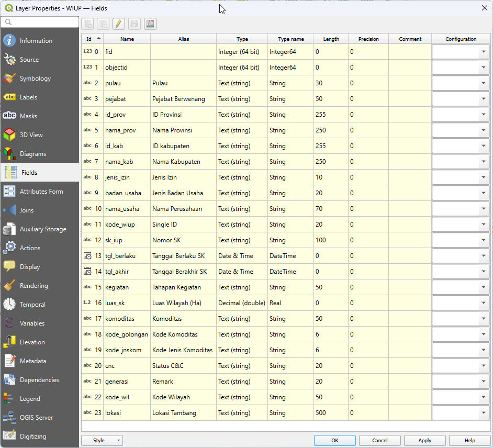493x448 pixels.
Task: Open the Symbology section
Action: [x=35, y=79]
